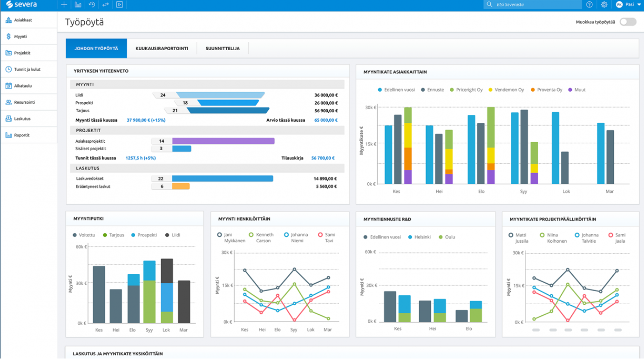Click the purple Asiakasprojektit progress bar
This screenshot has height=359, width=644.
(223, 141)
